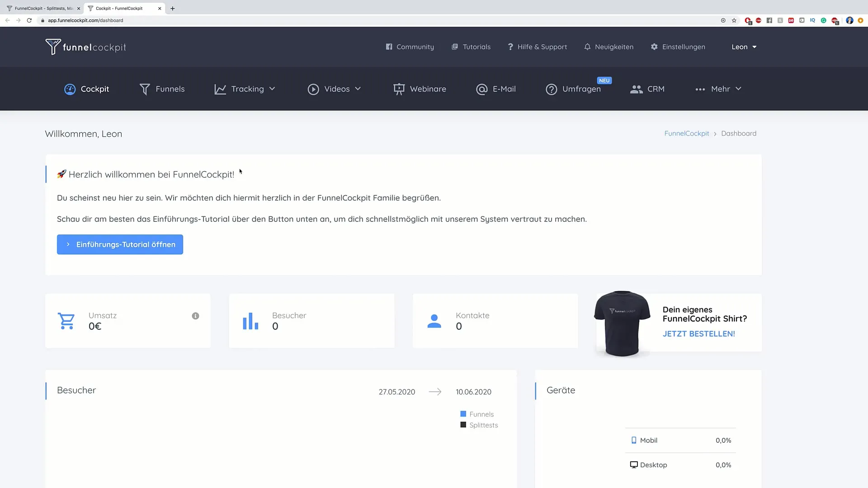The image size is (868, 488).
Task: Open the Mehr menu
Action: pyautogui.click(x=718, y=89)
